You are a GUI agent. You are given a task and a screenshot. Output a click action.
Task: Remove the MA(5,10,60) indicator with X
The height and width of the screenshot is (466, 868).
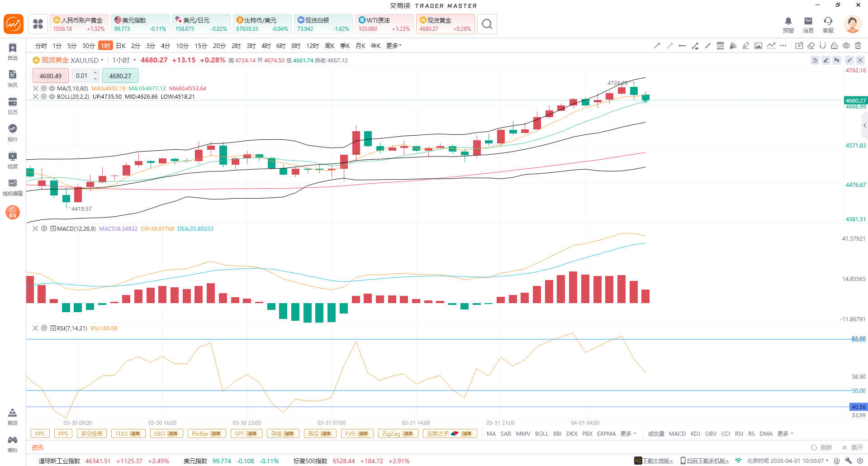[x=36, y=89]
